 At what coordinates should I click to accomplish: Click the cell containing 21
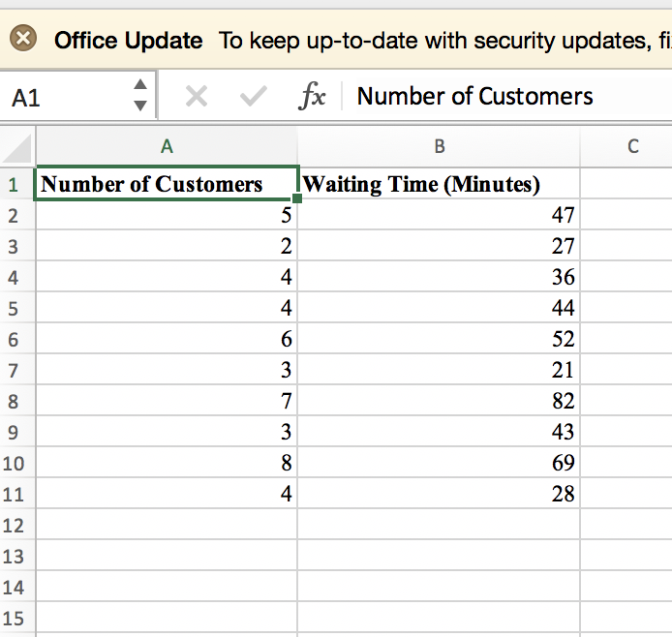click(x=439, y=370)
